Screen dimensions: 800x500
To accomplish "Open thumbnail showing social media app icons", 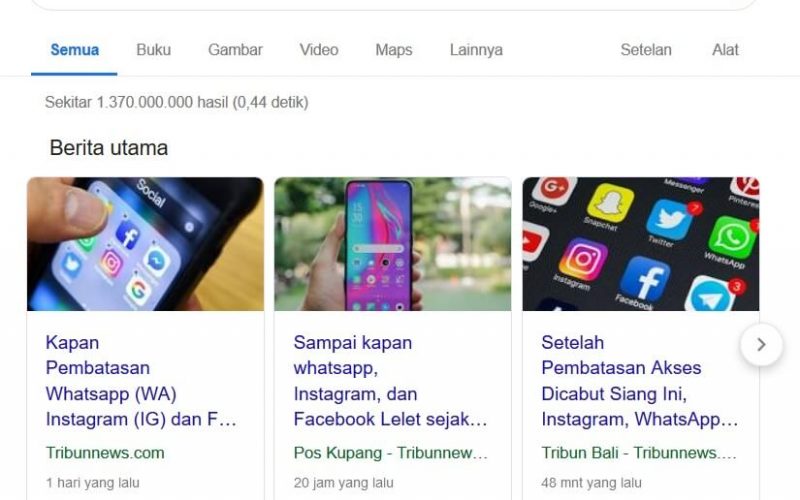I will point(641,244).
